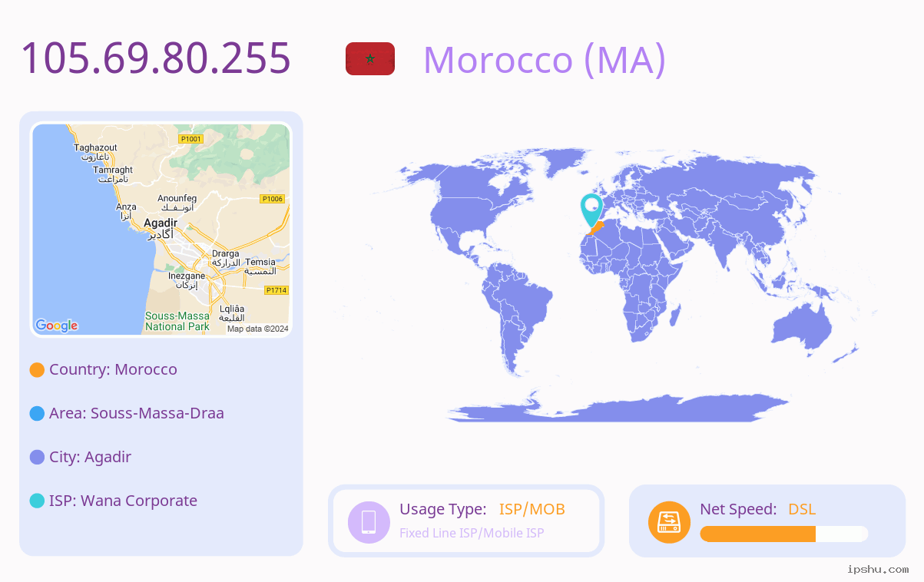This screenshot has width=924, height=582.
Task: Click the Morocco flag icon
Action: (370, 59)
